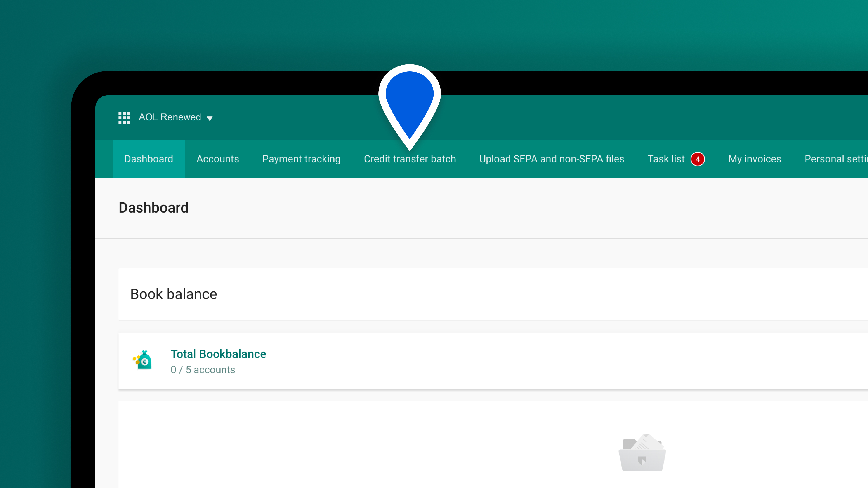Click the 0 / 5 accounts text

(x=203, y=370)
